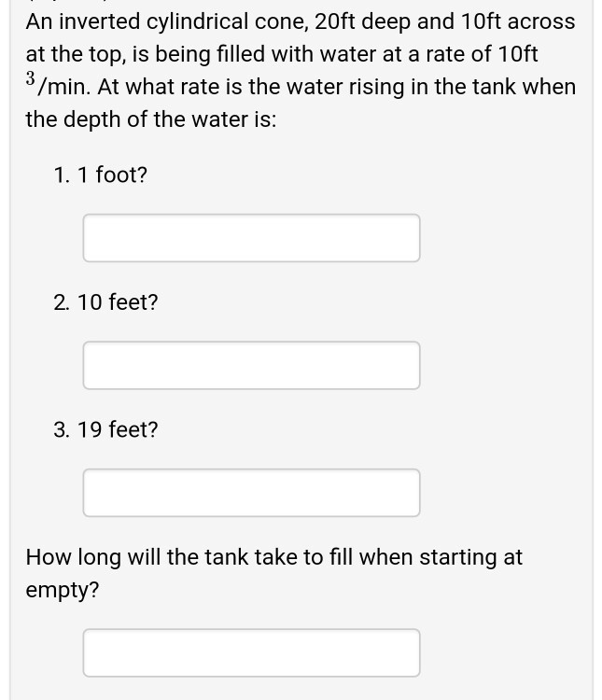Click the "1. 1 foot?" question label

[x=101, y=175]
